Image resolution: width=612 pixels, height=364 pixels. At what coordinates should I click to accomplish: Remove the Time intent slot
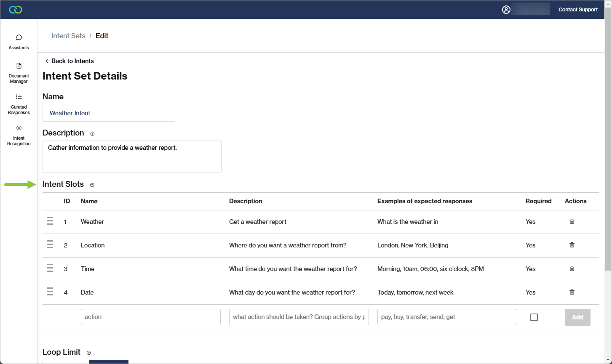click(x=572, y=268)
